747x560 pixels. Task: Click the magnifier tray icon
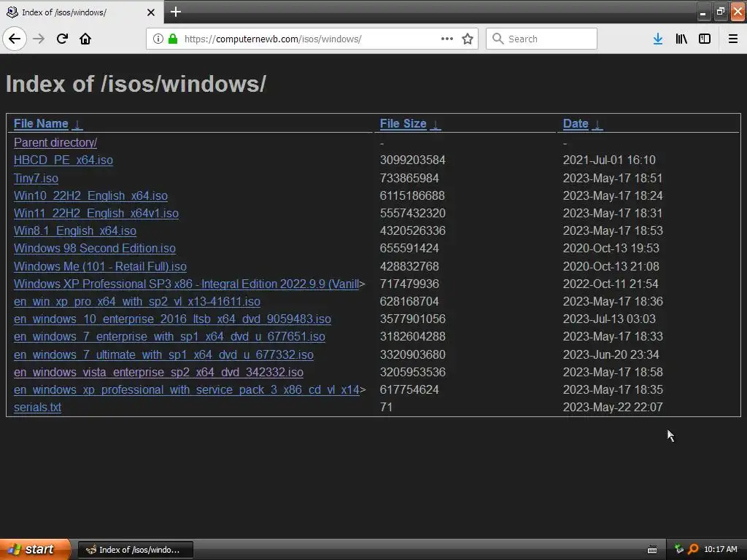[693, 549]
